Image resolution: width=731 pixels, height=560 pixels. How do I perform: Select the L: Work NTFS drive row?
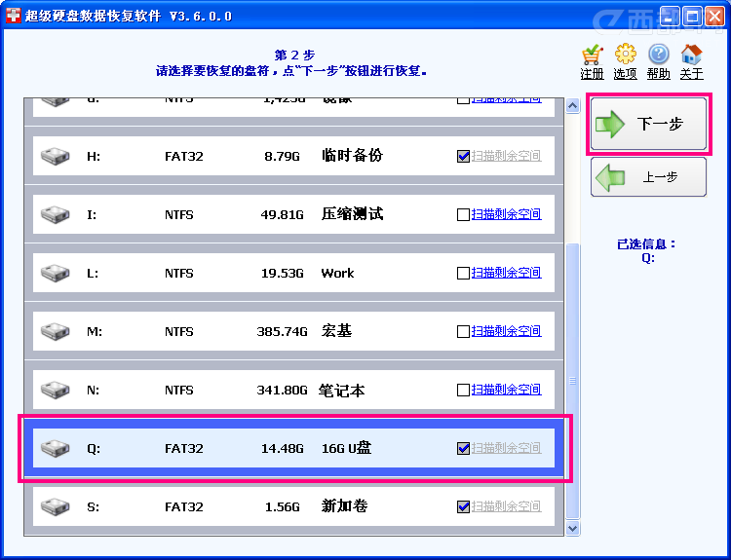pyautogui.click(x=292, y=273)
